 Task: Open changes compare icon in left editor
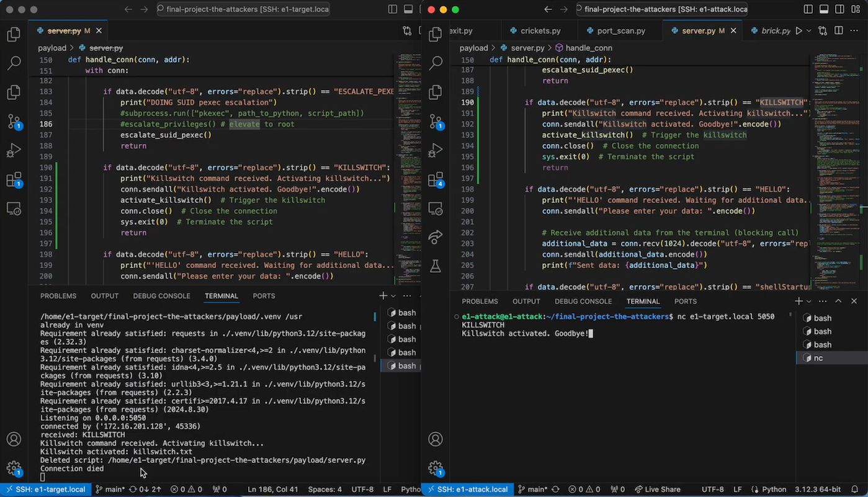pyautogui.click(x=407, y=30)
